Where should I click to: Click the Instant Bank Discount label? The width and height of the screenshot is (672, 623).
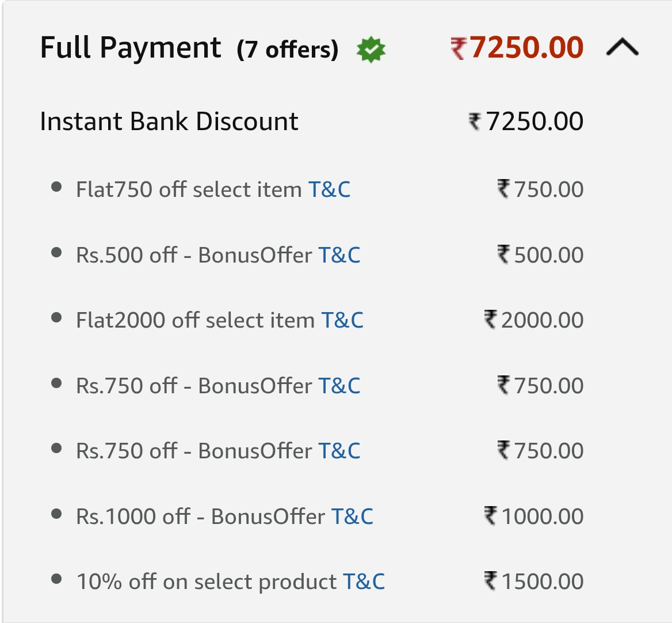tap(169, 121)
